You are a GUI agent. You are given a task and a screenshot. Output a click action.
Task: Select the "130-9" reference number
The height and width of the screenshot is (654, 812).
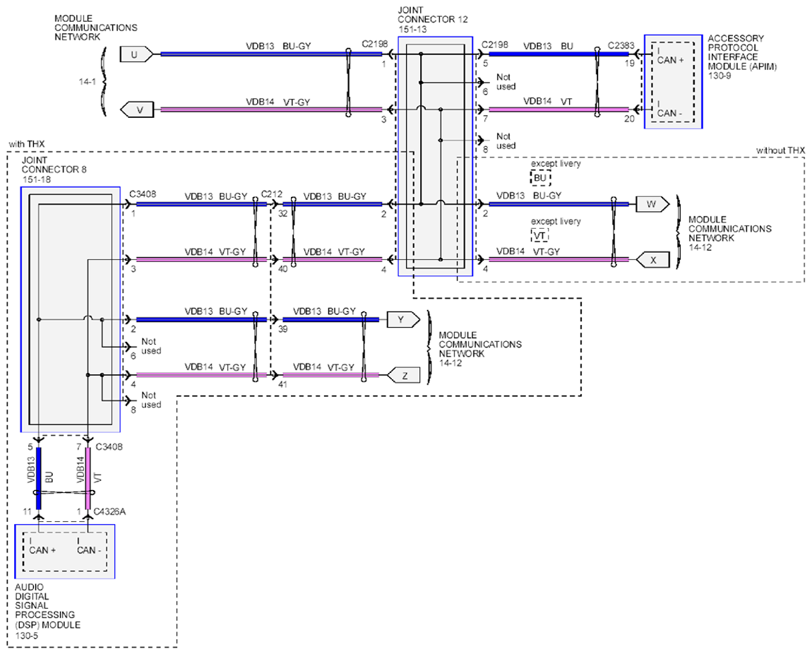pos(720,76)
